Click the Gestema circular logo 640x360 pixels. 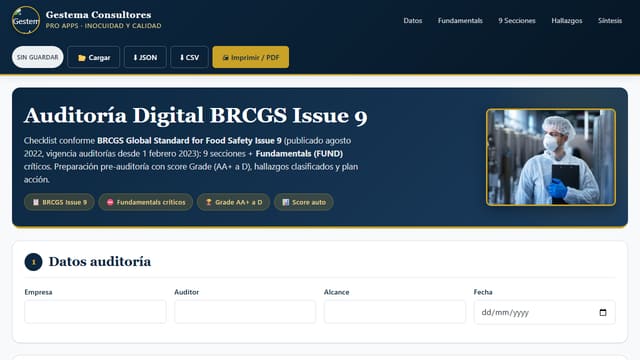pyautogui.click(x=26, y=20)
